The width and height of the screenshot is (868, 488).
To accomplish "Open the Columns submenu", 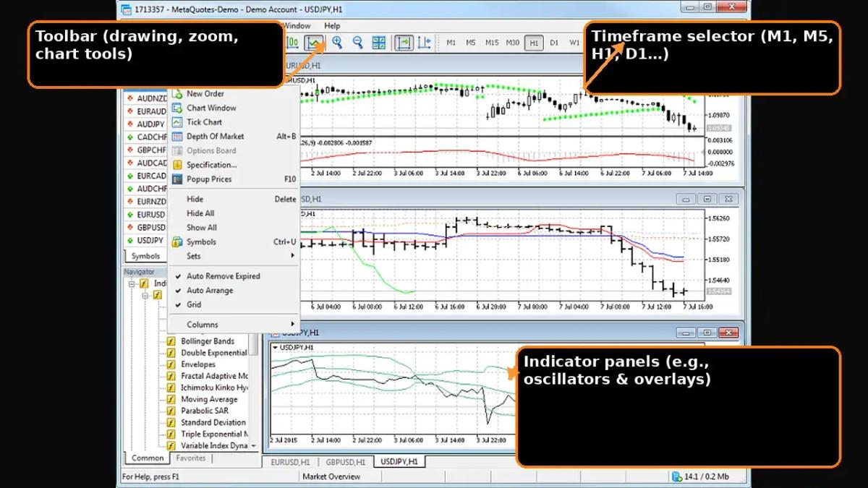I will [x=234, y=325].
